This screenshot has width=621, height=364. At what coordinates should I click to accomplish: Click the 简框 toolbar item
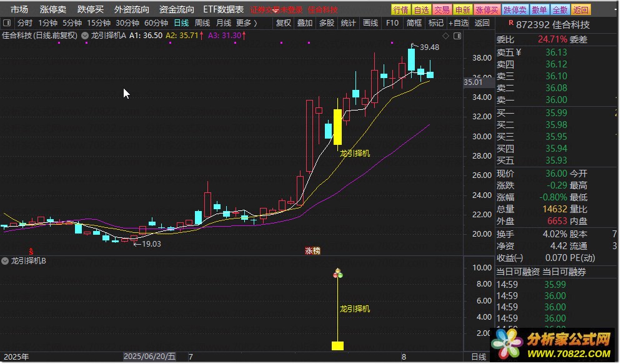414,23
